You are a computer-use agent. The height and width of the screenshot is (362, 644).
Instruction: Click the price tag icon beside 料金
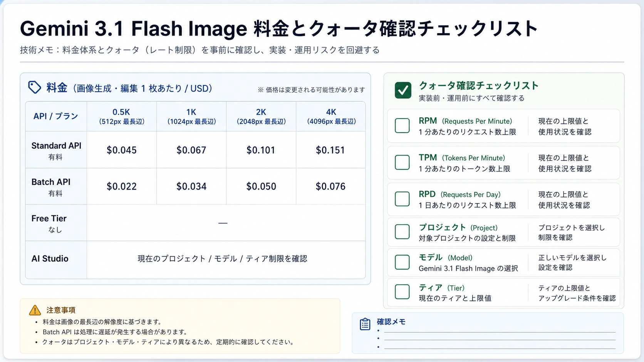tap(35, 87)
